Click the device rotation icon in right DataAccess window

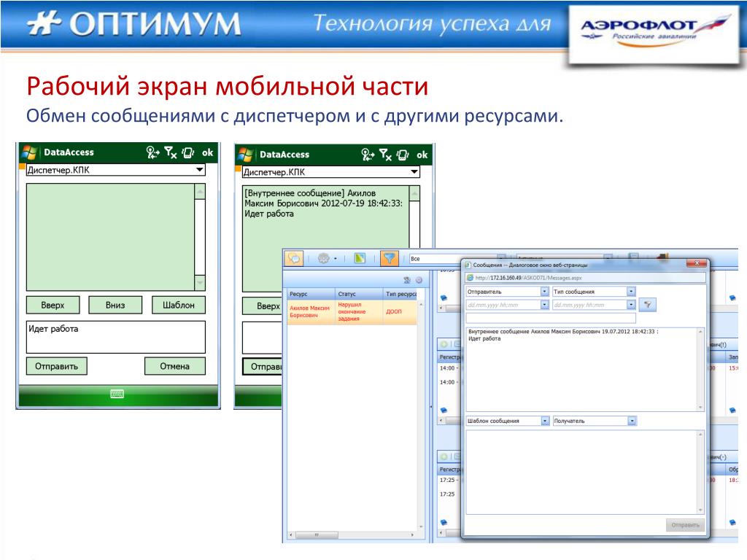(x=403, y=155)
